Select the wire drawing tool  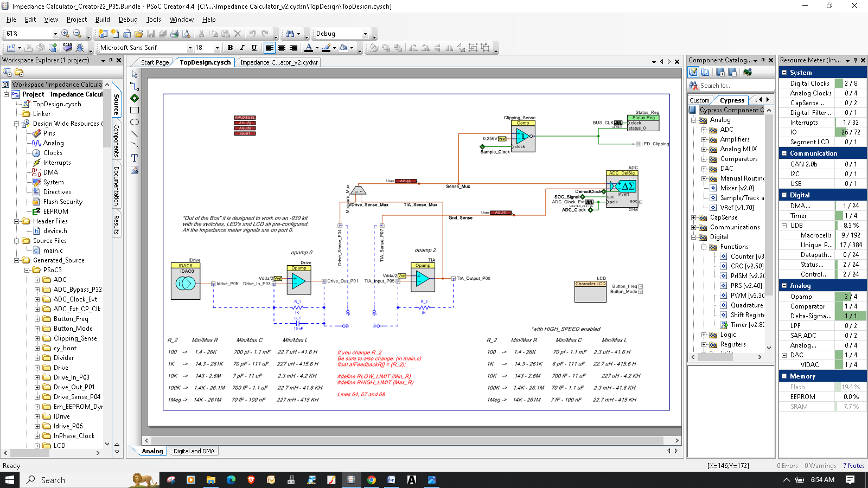[x=135, y=86]
